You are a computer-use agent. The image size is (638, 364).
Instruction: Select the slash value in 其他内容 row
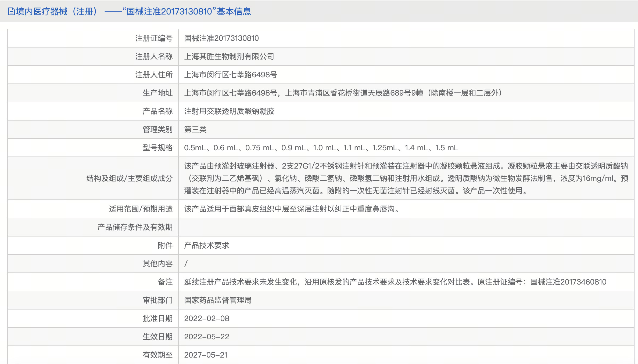click(x=186, y=264)
